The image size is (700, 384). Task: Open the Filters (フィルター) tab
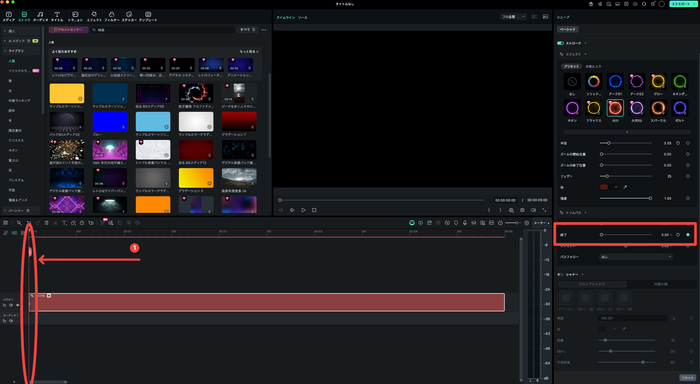point(112,17)
